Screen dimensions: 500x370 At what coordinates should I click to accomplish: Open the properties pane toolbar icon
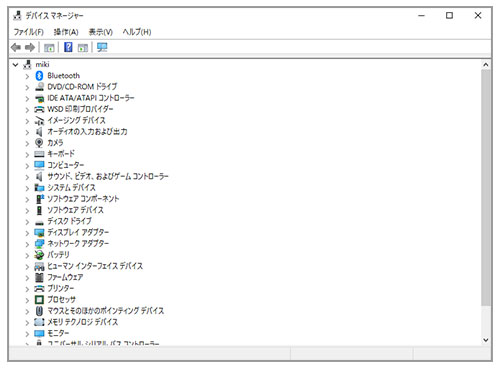click(49, 48)
